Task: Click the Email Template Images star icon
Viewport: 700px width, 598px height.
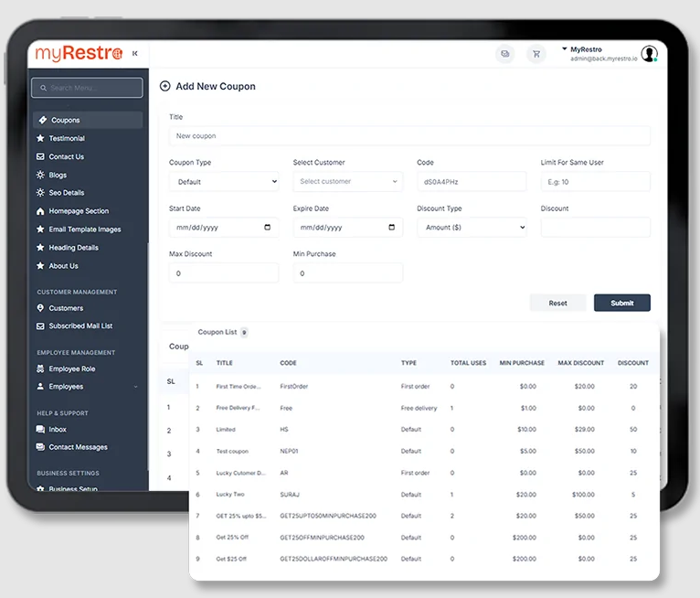Action: 40,230
